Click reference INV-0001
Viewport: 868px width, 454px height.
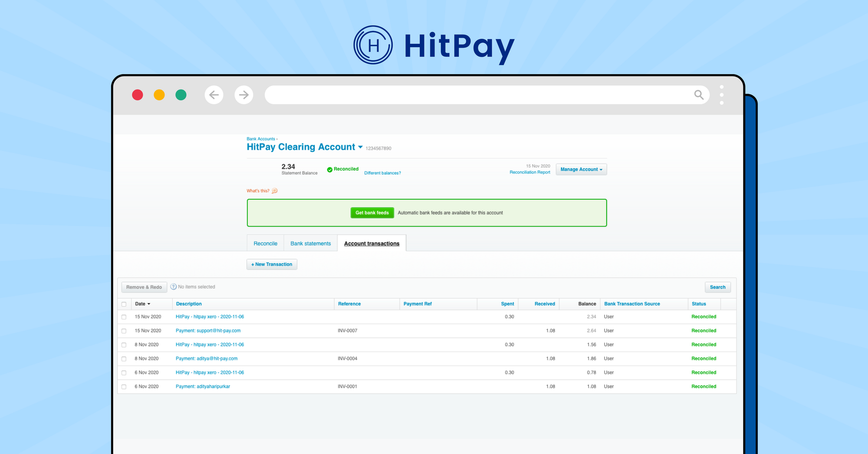coord(347,386)
